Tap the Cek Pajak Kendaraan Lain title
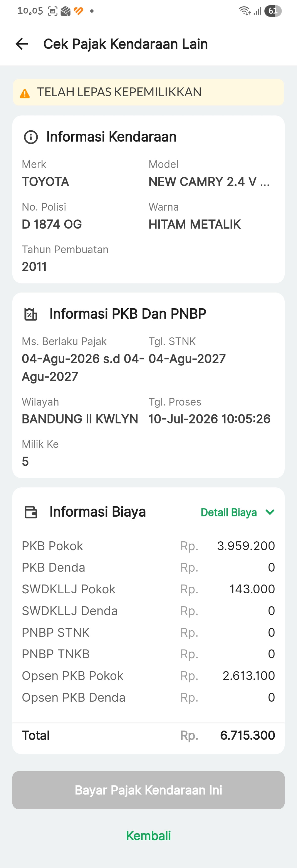This screenshot has width=297, height=868. pos(125,44)
